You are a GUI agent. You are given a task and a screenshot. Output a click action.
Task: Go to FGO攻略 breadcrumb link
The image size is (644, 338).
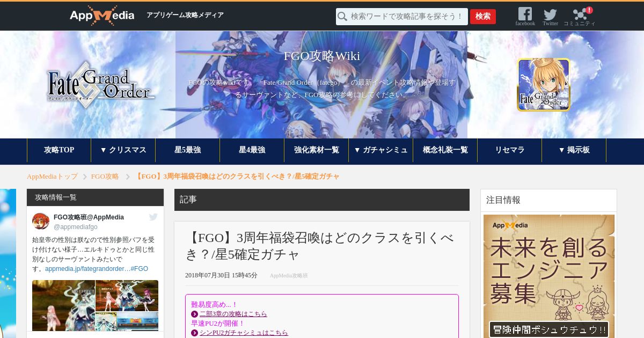[105, 177]
